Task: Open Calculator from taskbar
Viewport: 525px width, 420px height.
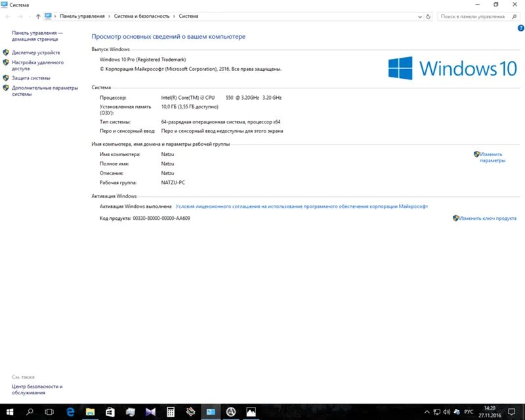Action: (171, 412)
